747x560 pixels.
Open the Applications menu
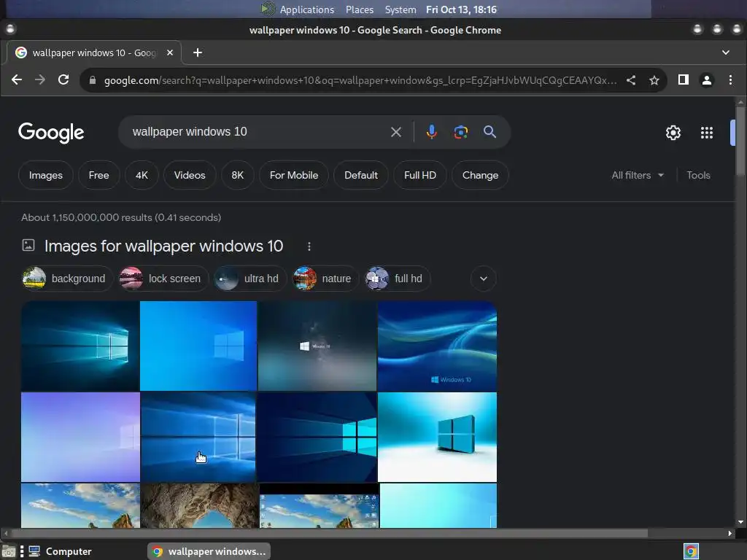(x=307, y=9)
